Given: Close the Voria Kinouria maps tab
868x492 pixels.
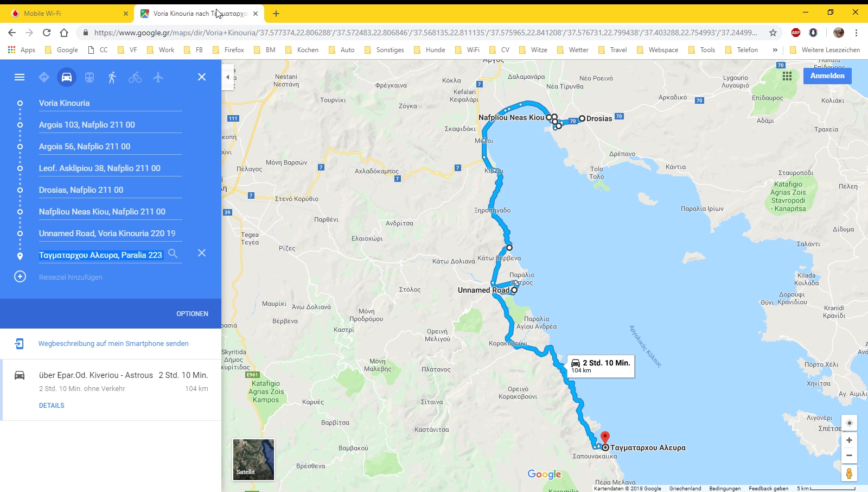Looking at the screenshot, I should (x=256, y=14).
